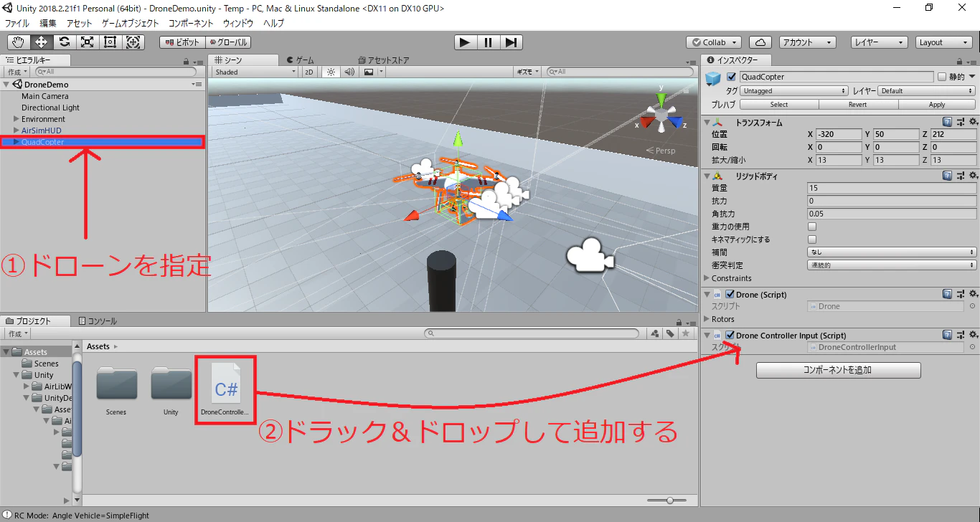
Task: Click the Pause button
Action: tap(488, 42)
